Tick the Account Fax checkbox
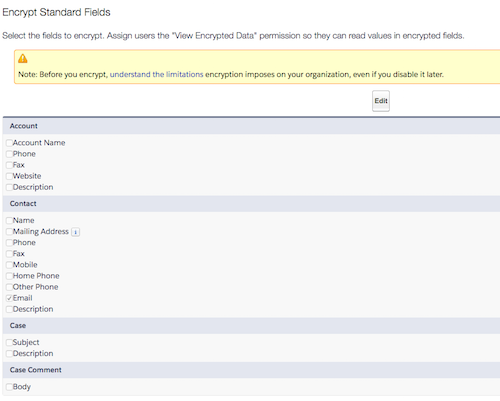500x401 pixels. point(9,165)
